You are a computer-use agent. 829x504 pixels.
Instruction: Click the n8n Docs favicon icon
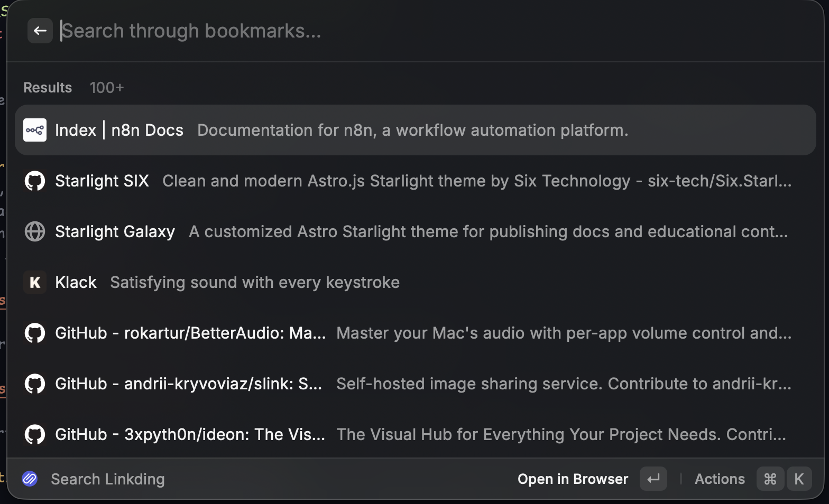[35, 130]
